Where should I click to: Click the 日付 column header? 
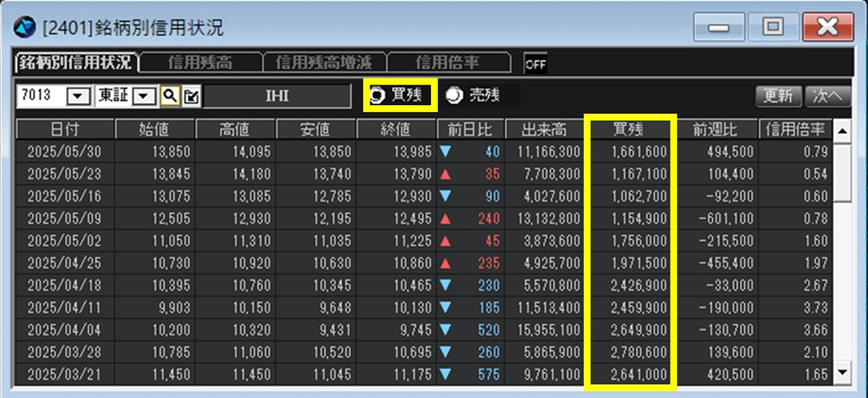point(65,129)
